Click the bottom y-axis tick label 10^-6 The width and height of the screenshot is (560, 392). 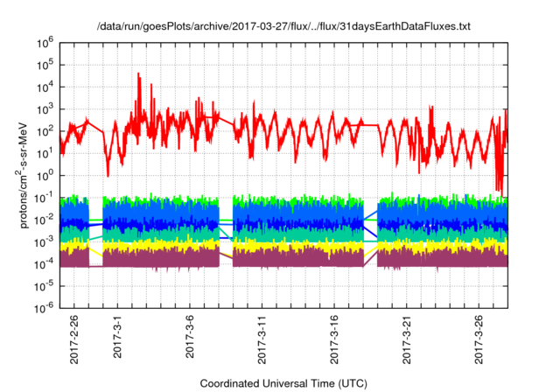tap(47, 308)
